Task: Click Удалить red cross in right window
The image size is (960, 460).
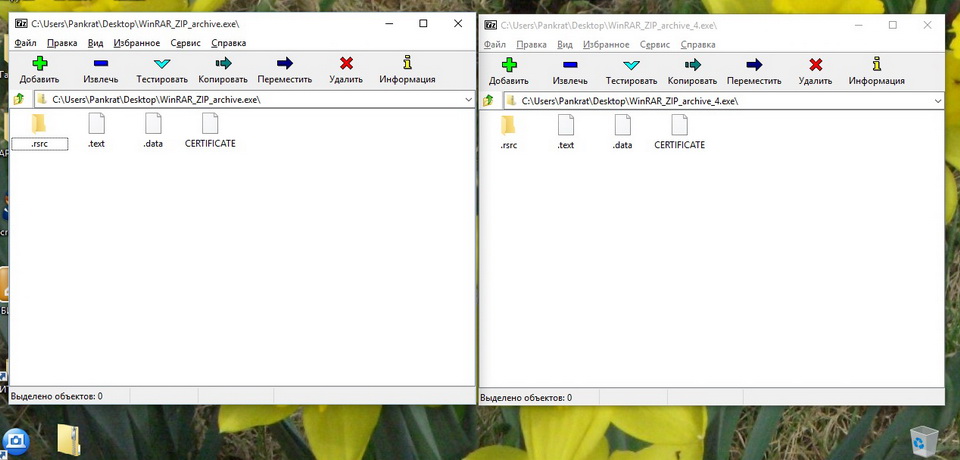Action: 816,64
